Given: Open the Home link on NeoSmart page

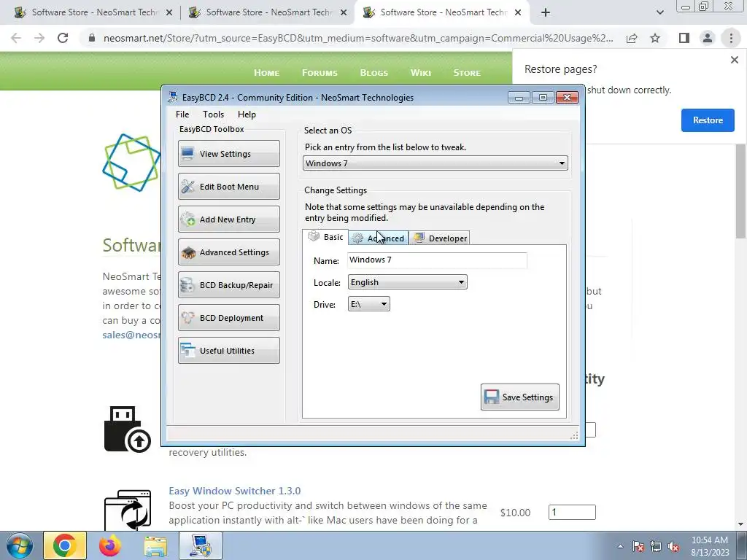Looking at the screenshot, I should pyautogui.click(x=266, y=72).
